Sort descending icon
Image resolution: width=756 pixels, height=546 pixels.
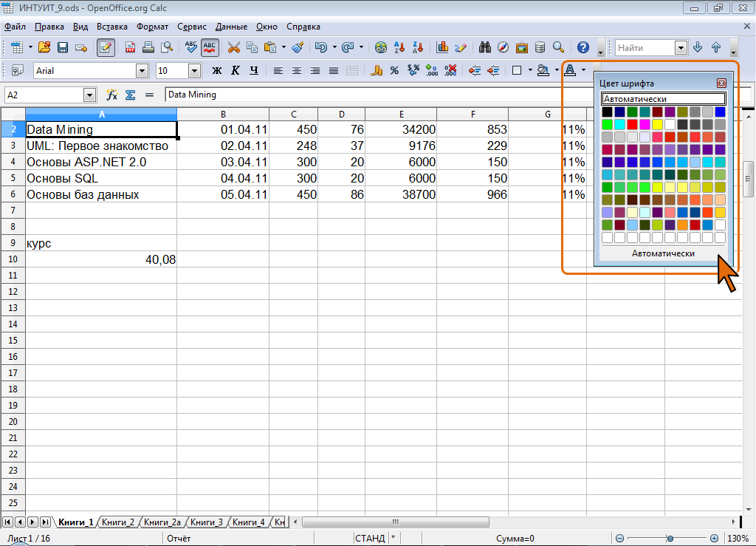[418, 47]
